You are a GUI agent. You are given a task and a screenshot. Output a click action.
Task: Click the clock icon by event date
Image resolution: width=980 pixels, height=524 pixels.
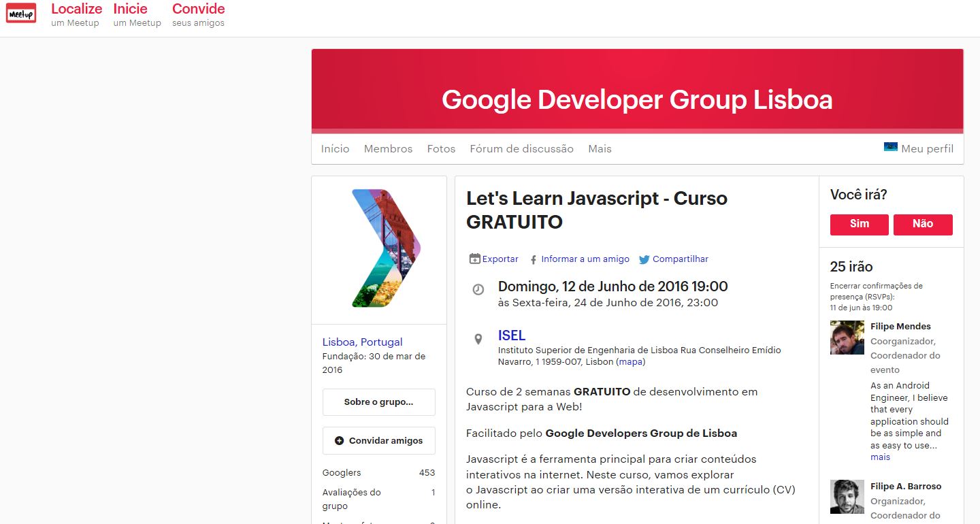tap(478, 289)
